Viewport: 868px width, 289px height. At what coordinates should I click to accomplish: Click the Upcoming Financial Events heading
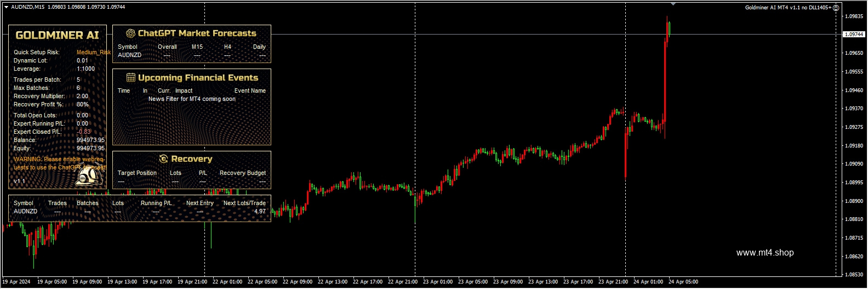point(198,78)
